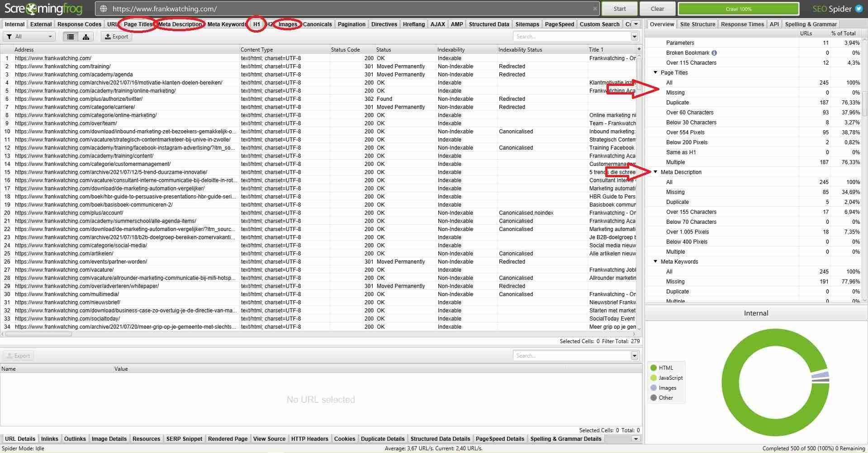The height and width of the screenshot is (453, 868).
Task: Click the Broken Bookmark info icon
Action: [714, 53]
